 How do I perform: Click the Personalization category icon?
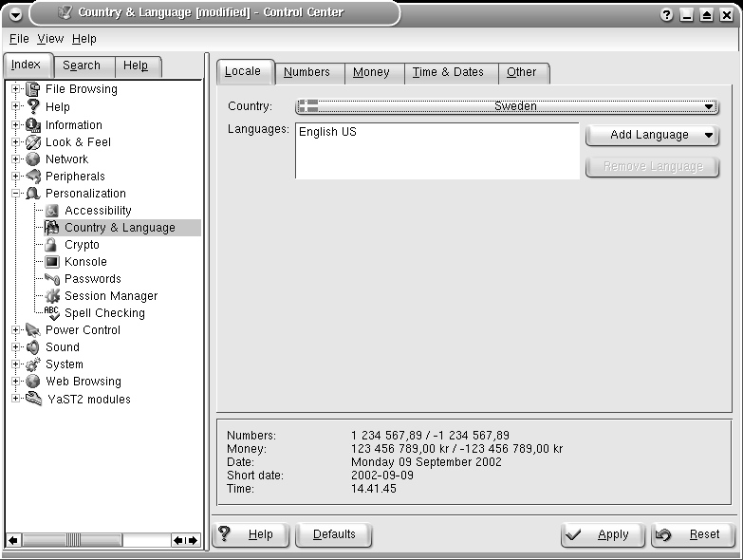tap(32, 194)
